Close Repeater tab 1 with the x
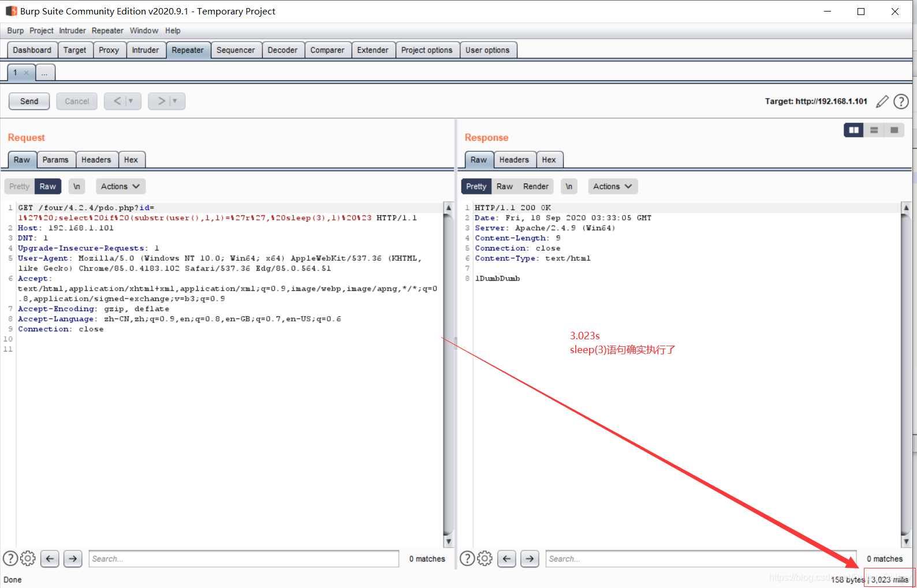This screenshot has height=588, width=917. click(26, 73)
